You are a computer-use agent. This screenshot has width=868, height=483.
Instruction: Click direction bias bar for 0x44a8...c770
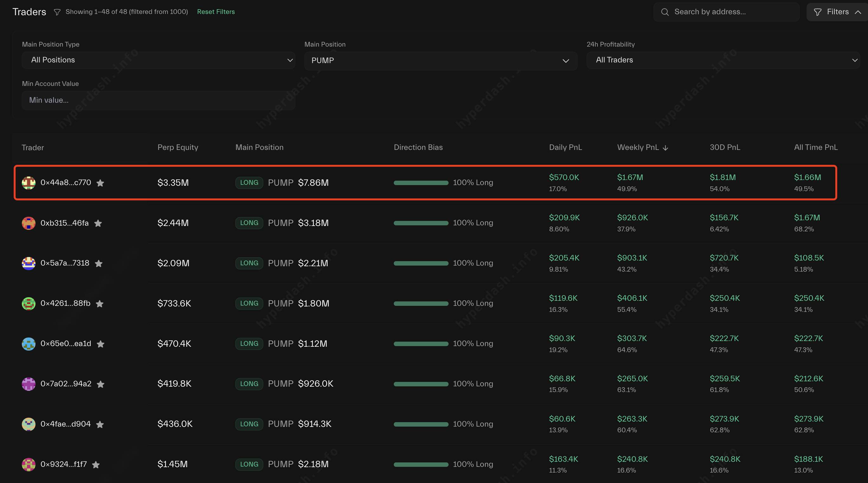point(421,183)
